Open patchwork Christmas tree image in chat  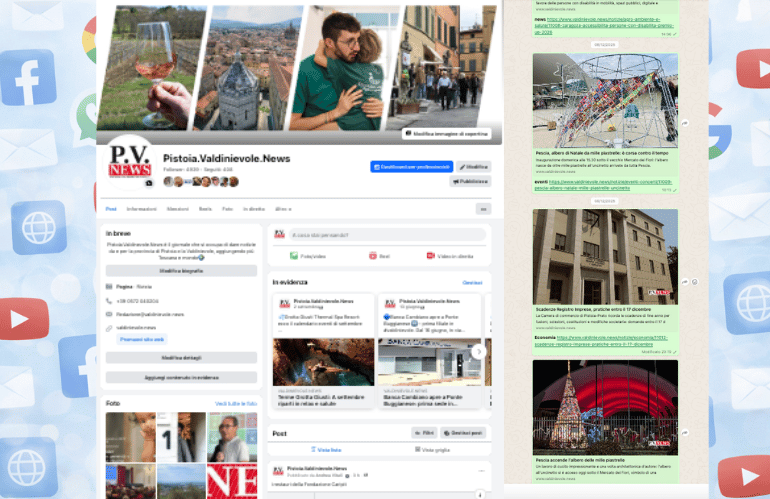coord(605,101)
